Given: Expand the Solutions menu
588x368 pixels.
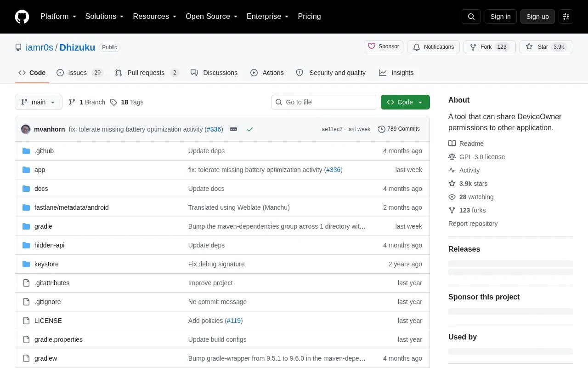Looking at the screenshot, I should [x=105, y=17].
